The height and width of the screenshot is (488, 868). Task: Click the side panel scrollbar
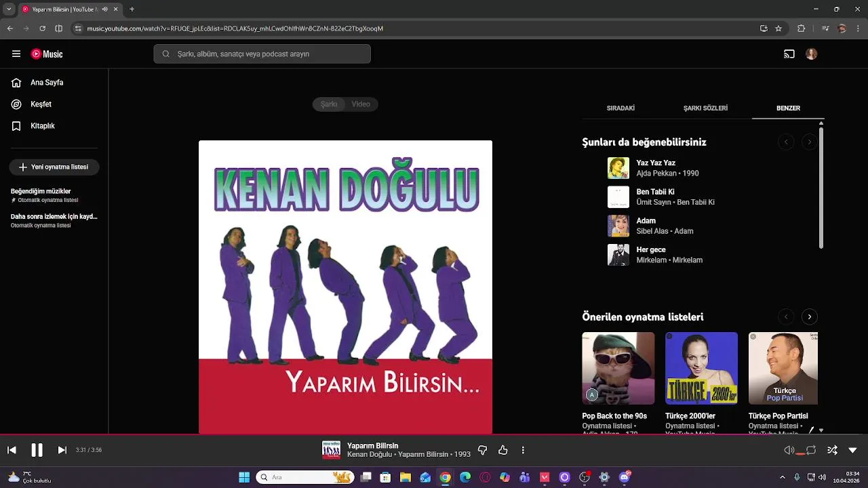[x=821, y=186]
